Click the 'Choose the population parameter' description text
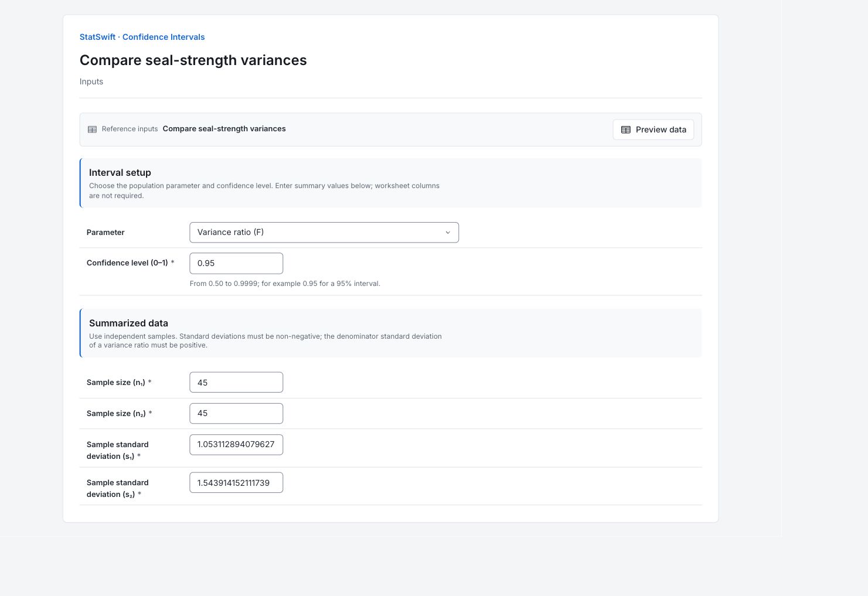The image size is (868, 596). point(264,190)
